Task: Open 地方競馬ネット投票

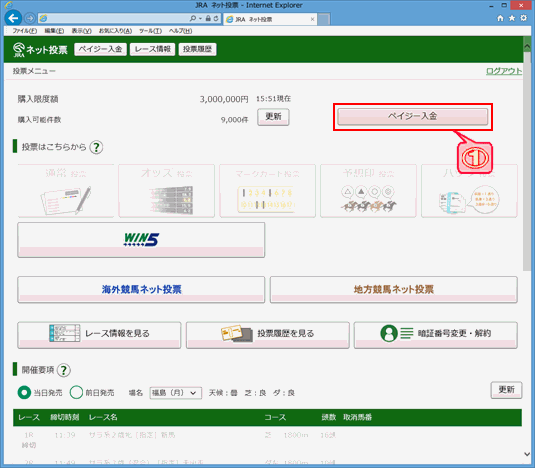Action: 394,290
